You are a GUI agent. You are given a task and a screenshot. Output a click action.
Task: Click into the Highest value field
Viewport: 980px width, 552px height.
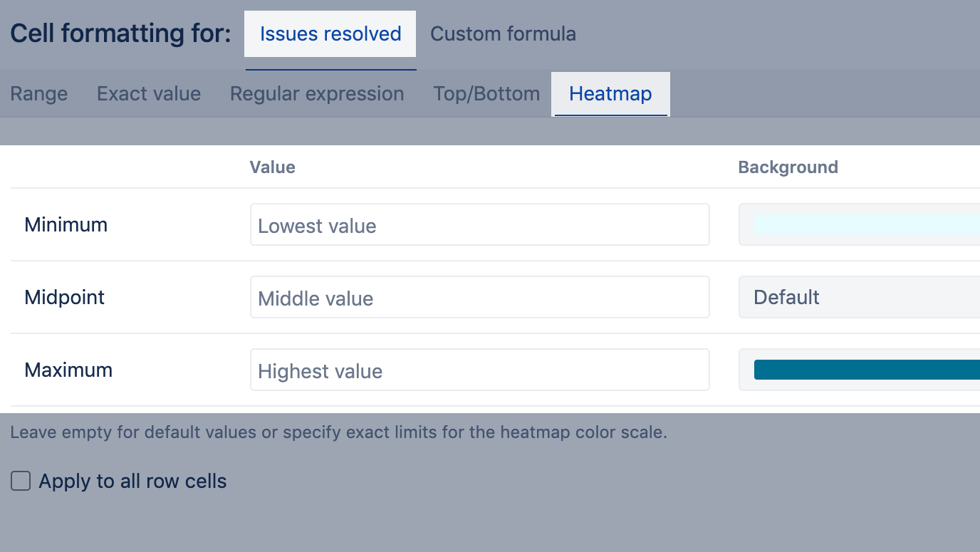pos(479,370)
